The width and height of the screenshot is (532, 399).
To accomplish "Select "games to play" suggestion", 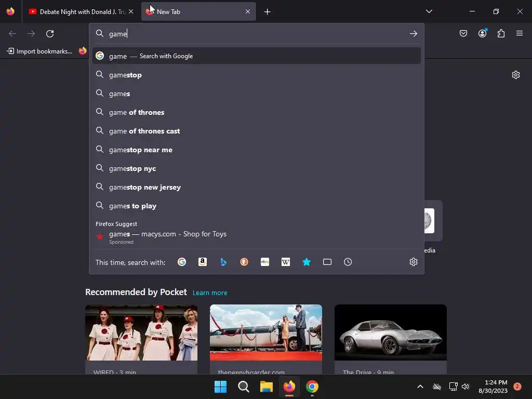I will pos(257,206).
